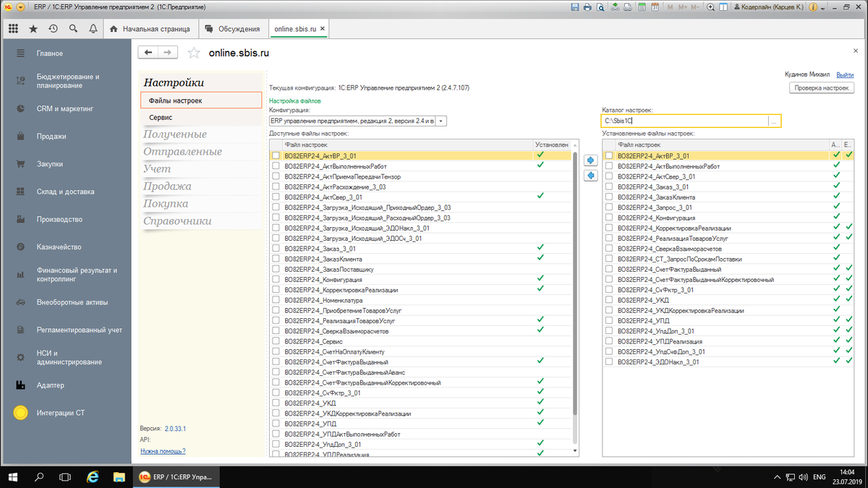The image size is (868, 488).
Task: Click the Проверка настроек button
Action: [x=821, y=87]
